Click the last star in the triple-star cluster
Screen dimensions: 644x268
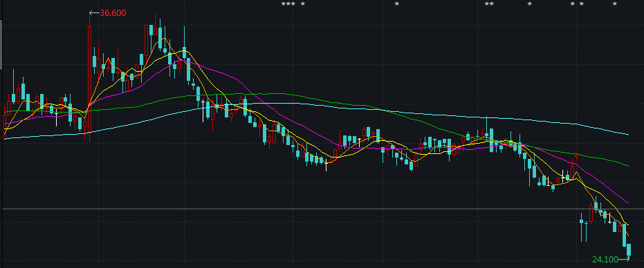tap(293, 3)
